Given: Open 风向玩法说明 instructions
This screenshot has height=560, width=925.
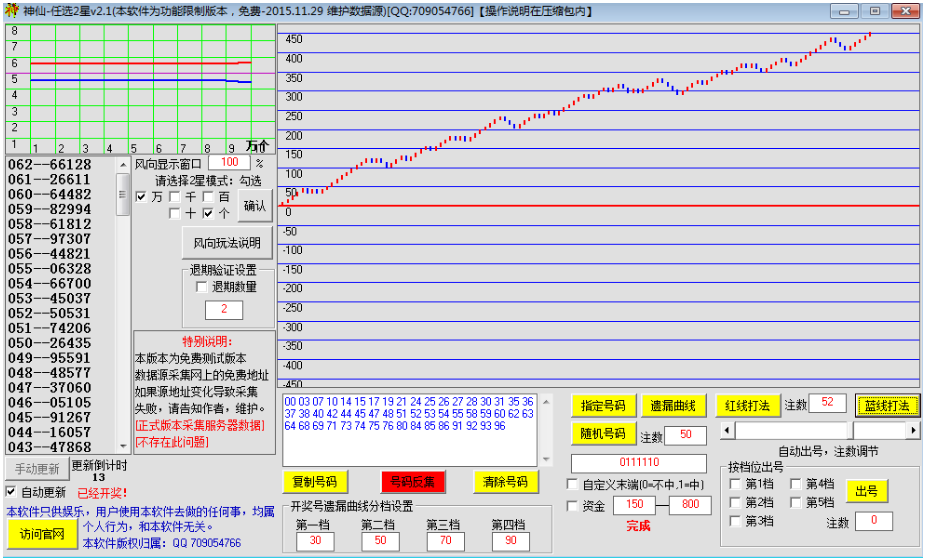Looking at the screenshot, I should click(227, 243).
